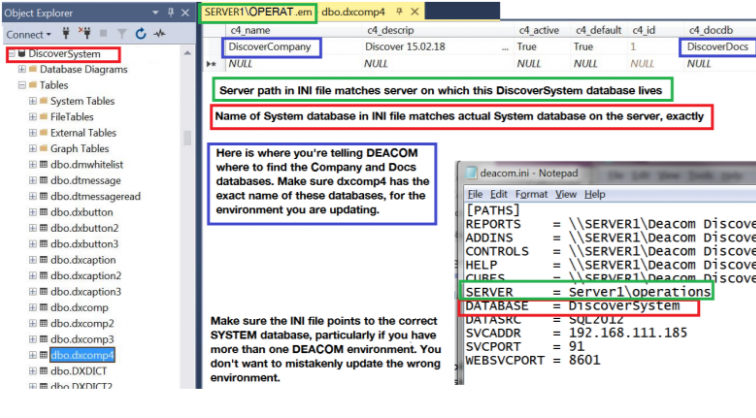The height and width of the screenshot is (418, 756).
Task: Click SVCADDR line in deacom.ini
Action: 576,333
